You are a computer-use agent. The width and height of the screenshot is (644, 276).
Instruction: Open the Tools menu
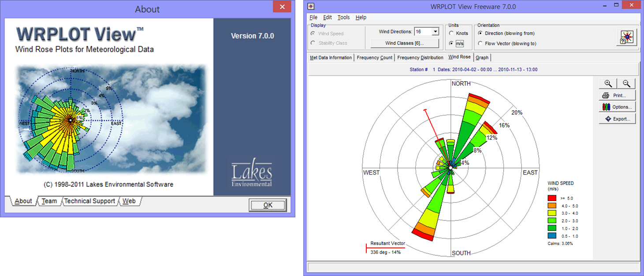coord(344,18)
